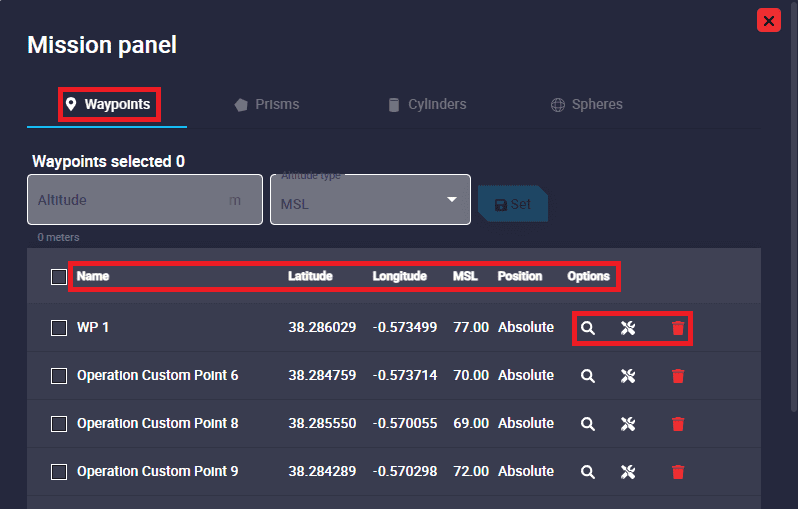Open the Cylinders tab
This screenshot has width=798, height=509.
[427, 105]
